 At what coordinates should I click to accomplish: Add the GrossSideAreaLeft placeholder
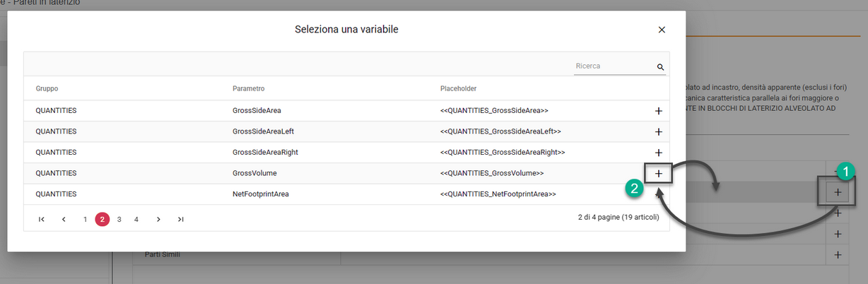[658, 131]
